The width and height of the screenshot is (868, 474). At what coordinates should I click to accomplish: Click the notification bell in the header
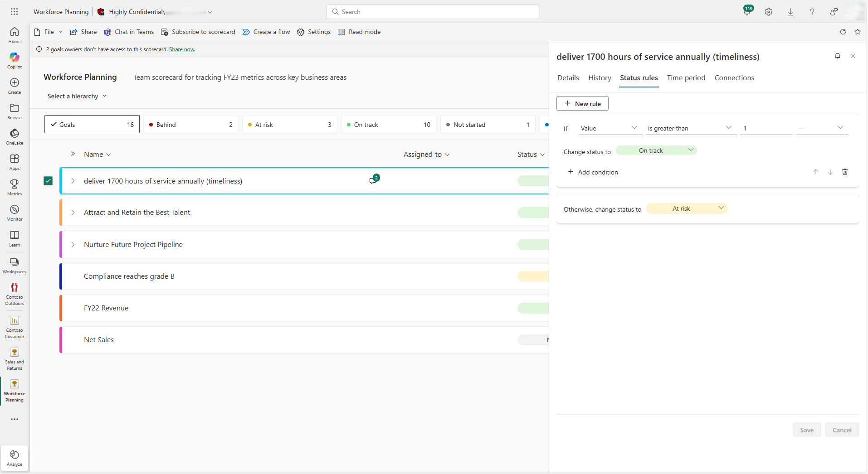[747, 12]
